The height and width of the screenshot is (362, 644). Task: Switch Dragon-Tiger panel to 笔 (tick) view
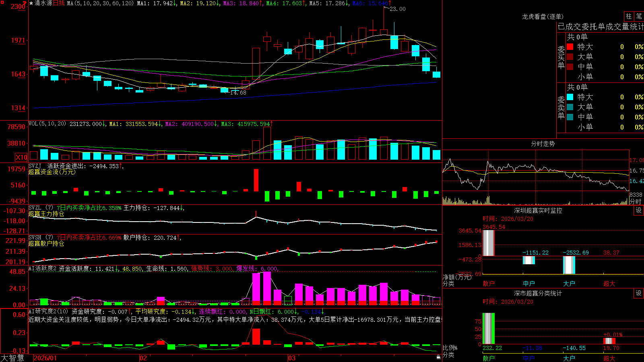pyautogui.click(x=639, y=16)
